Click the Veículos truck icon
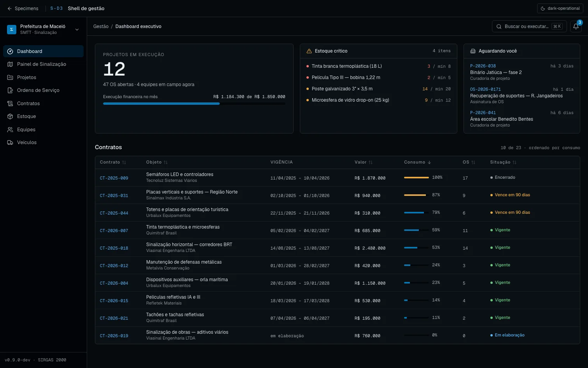Screen dimensions: 588x368 tap(10, 143)
